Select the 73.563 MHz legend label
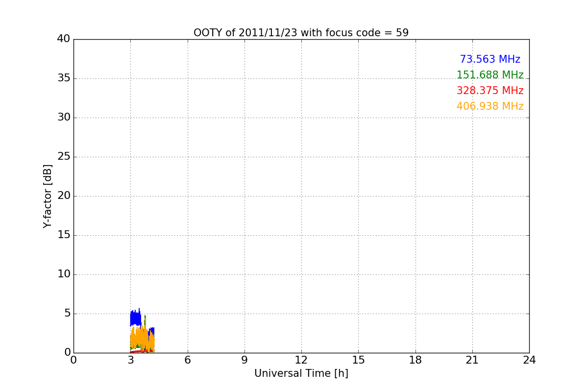The height and width of the screenshot is (392, 588). point(490,59)
